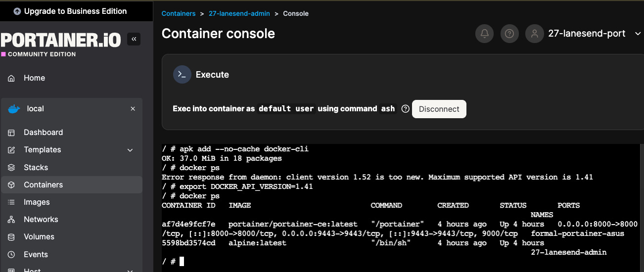This screenshot has width=644, height=272.
Task: Expand the Templates submenu chevron
Action: click(130, 150)
